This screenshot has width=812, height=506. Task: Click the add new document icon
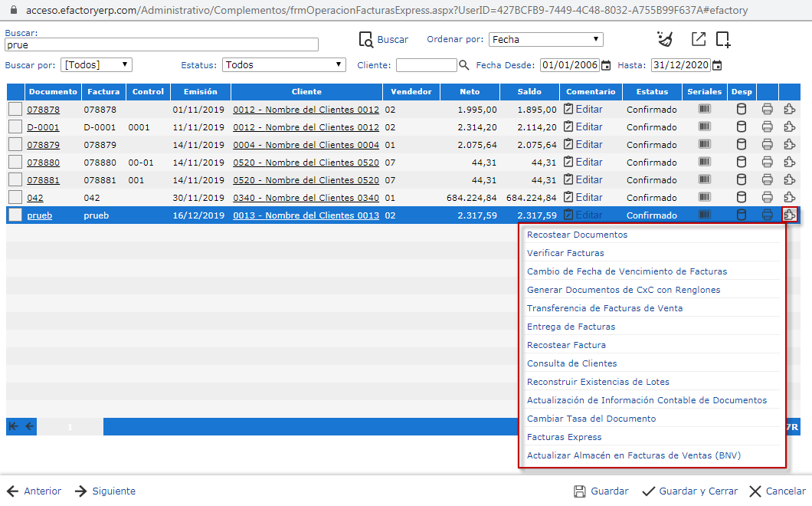[723, 39]
